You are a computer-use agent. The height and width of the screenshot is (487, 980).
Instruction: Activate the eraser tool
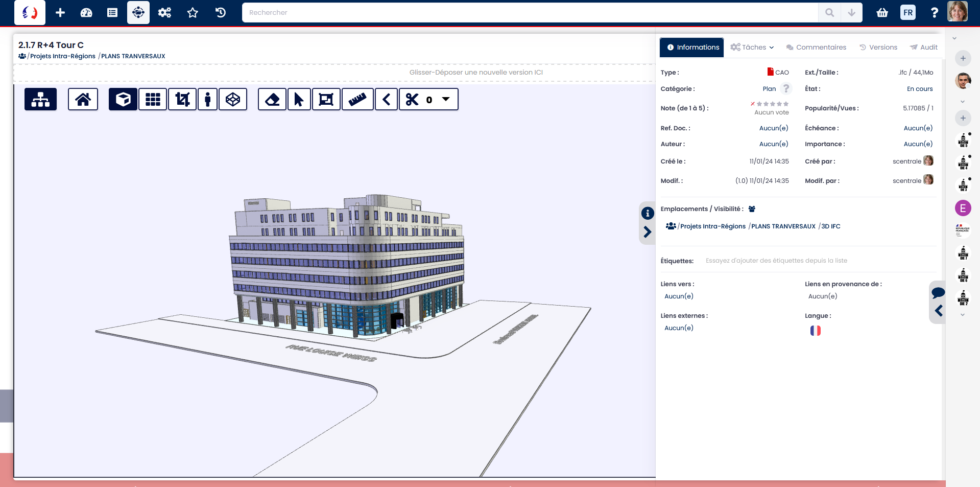click(x=272, y=99)
